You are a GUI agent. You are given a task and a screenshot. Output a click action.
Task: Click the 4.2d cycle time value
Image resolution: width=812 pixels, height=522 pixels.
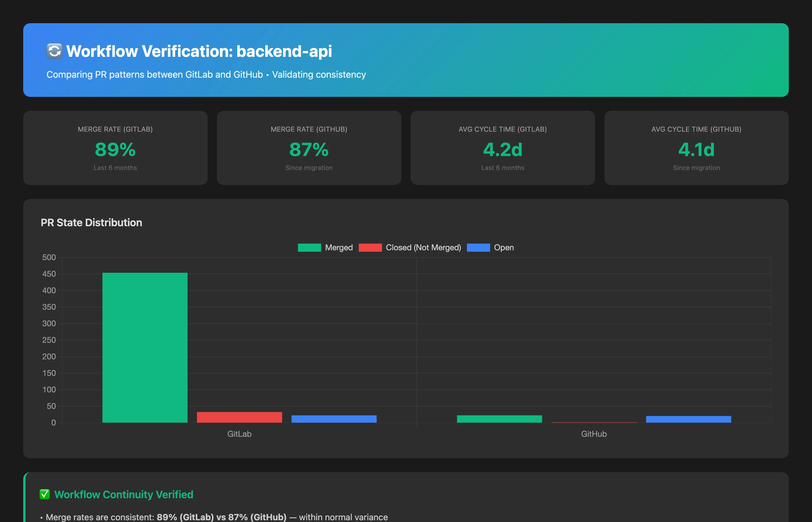click(x=503, y=149)
